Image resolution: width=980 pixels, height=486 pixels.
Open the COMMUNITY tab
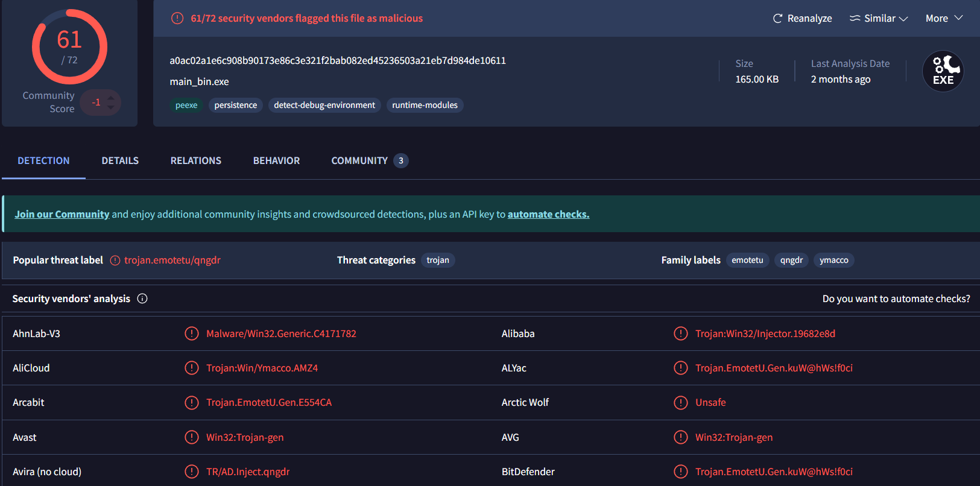[x=359, y=161]
